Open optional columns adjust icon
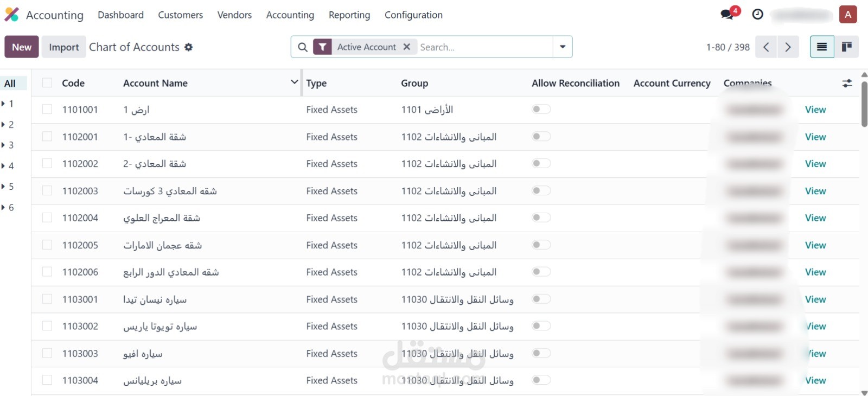 847,83
